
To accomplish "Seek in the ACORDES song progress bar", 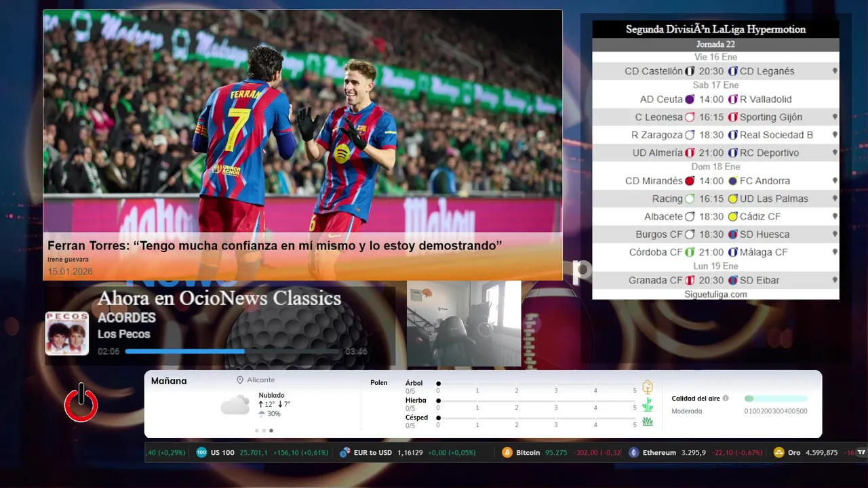I will 233,351.
